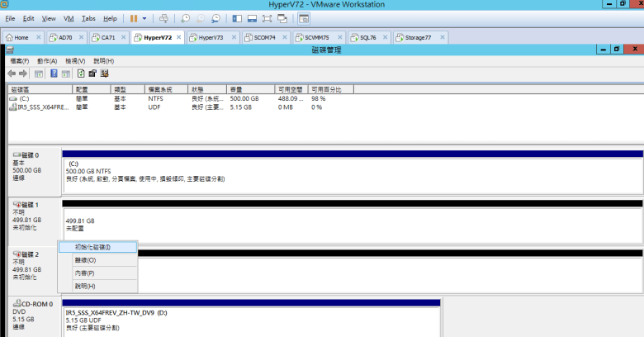The image size is (644, 337).
Task: Open the 動作(A) menu in Disk Management
Action: [x=47, y=61]
